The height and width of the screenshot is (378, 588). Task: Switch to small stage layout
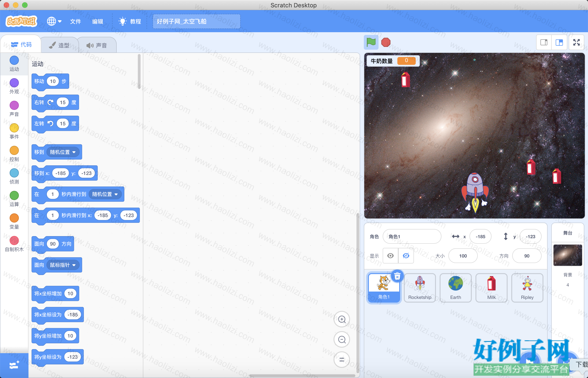tap(544, 43)
